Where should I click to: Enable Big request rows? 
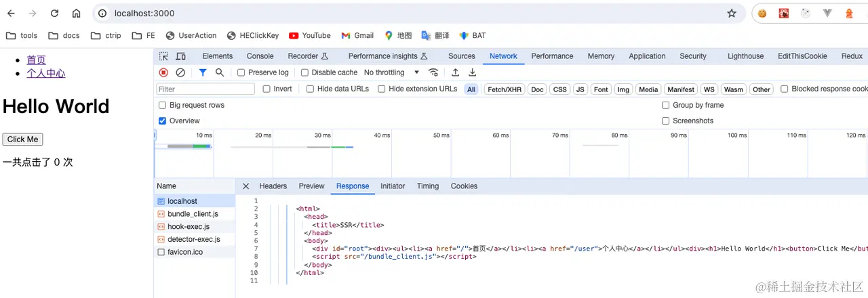162,105
